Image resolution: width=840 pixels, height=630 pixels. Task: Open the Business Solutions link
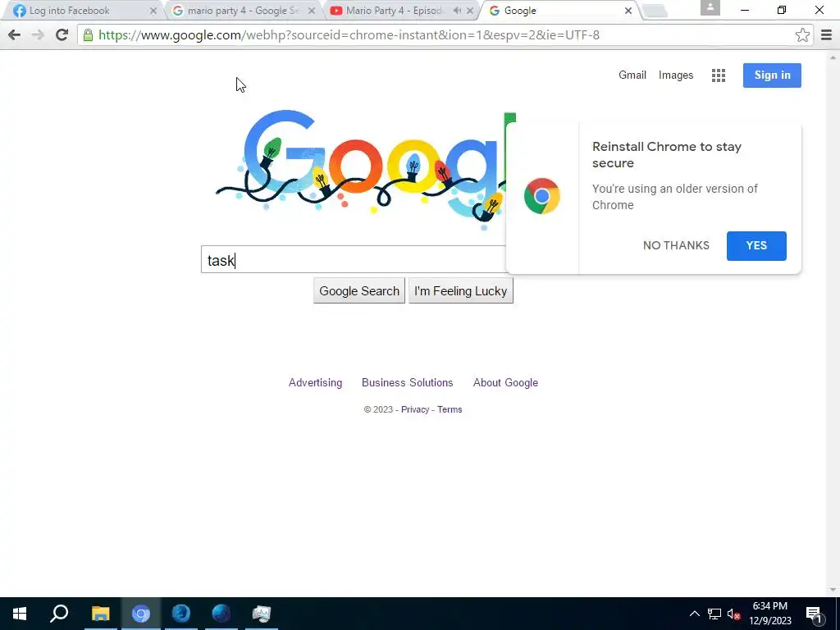coord(407,383)
